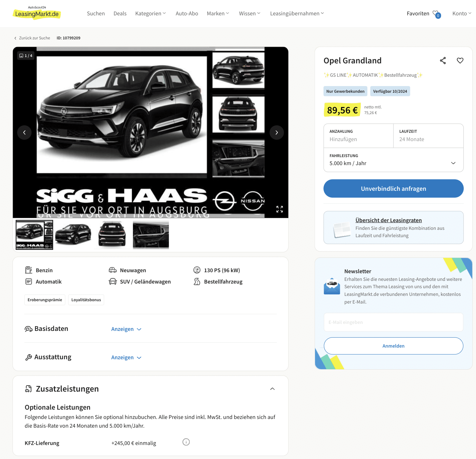Expand Basisdaten via Anzeigen
This screenshot has height=459, width=476.
[x=126, y=329]
